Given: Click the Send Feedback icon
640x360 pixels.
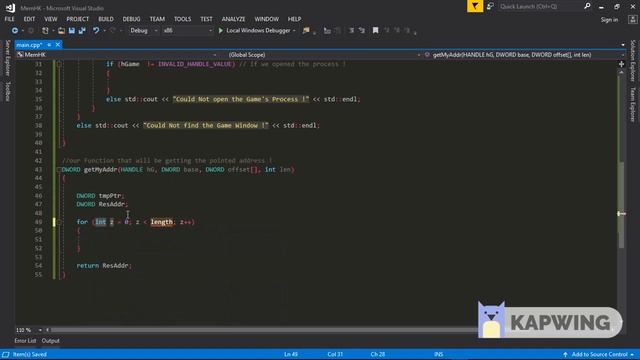Looking at the screenshot, I should 490,6.
